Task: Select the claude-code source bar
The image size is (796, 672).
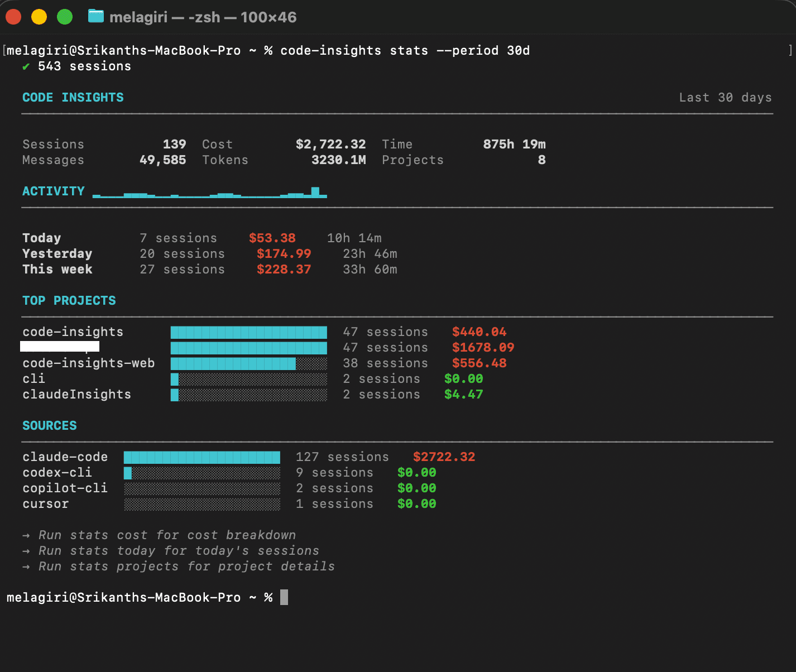Action: point(201,457)
